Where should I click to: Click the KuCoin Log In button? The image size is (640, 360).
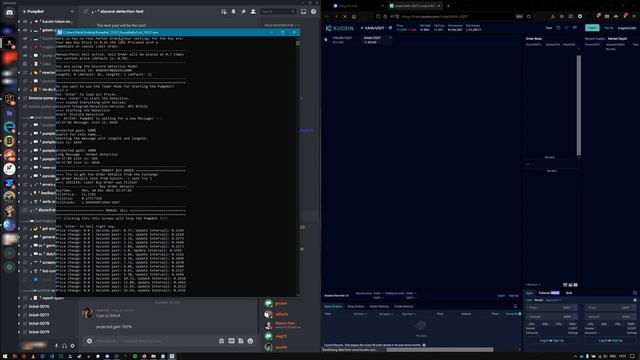click(592, 28)
